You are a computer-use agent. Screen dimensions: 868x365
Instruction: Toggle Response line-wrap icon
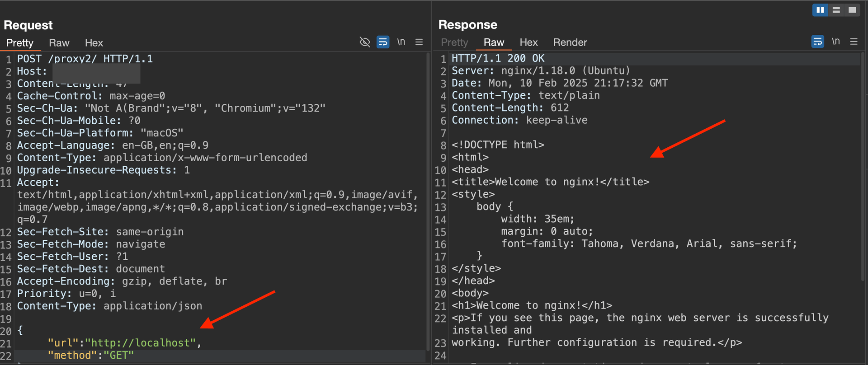click(817, 42)
